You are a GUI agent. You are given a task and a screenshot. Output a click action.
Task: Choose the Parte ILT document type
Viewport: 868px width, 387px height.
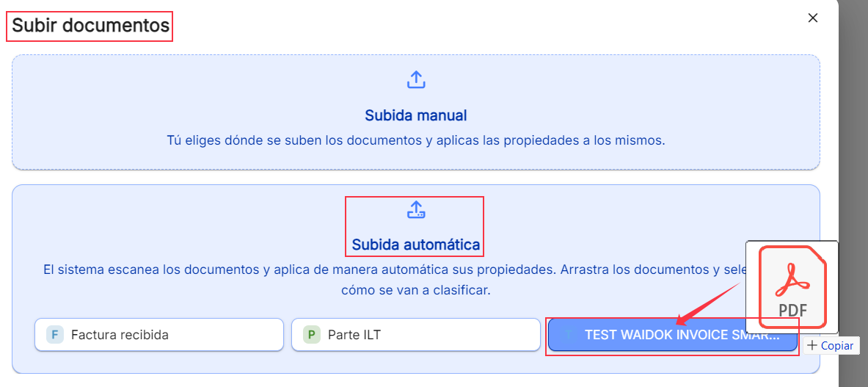(x=416, y=334)
